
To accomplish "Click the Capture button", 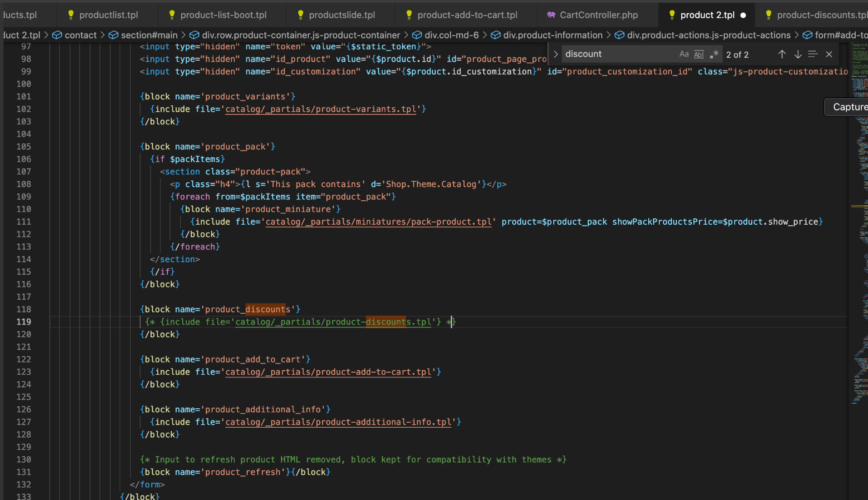I will 849,107.
